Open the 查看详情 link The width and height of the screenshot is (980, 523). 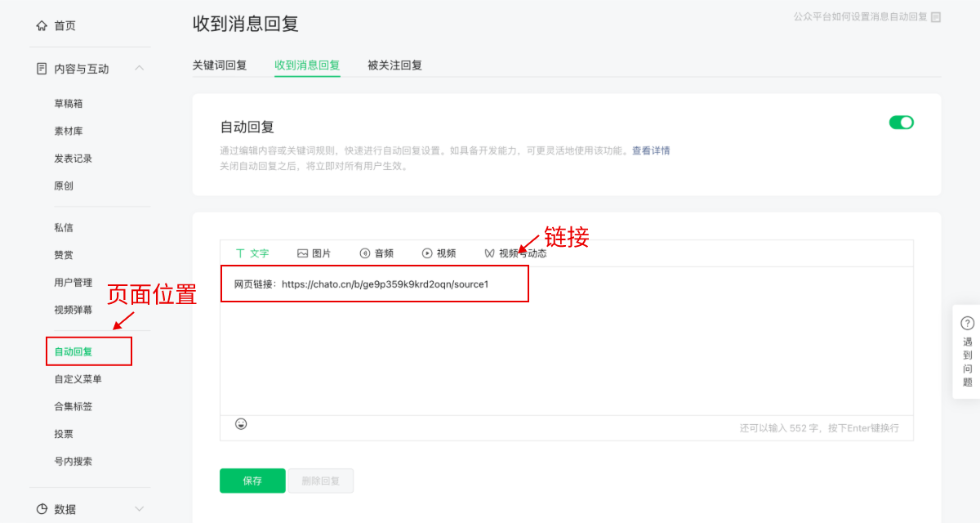coord(651,151)
